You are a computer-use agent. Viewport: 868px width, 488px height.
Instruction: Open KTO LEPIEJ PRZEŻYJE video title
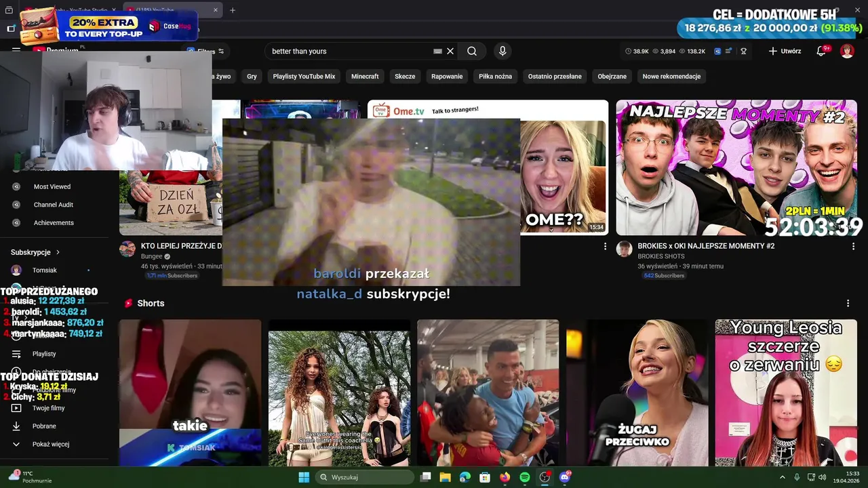(x=181, y=246)
